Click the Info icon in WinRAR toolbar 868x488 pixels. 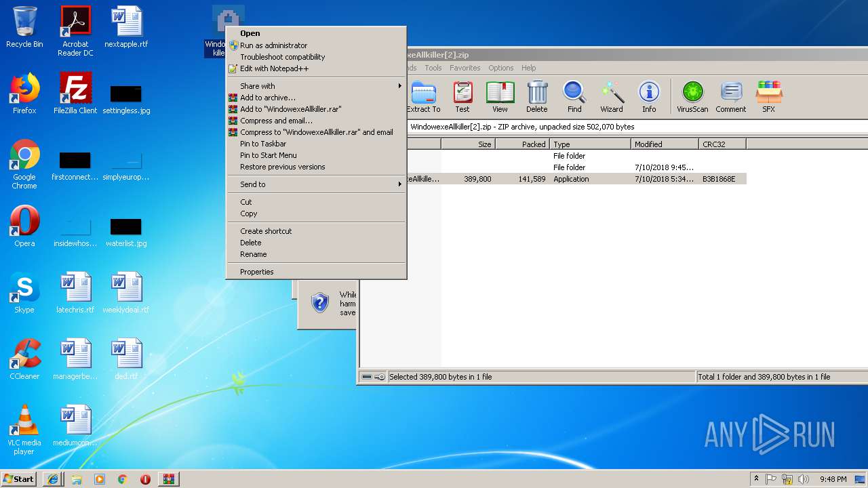pyautogui.click(x=649, y=97)
